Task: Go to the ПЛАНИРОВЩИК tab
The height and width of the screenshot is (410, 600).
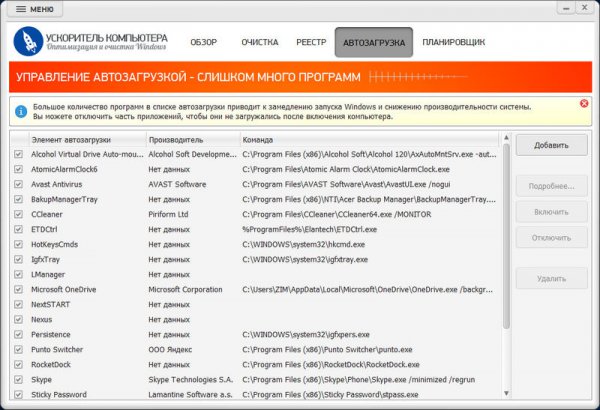Action: [453, 42]
